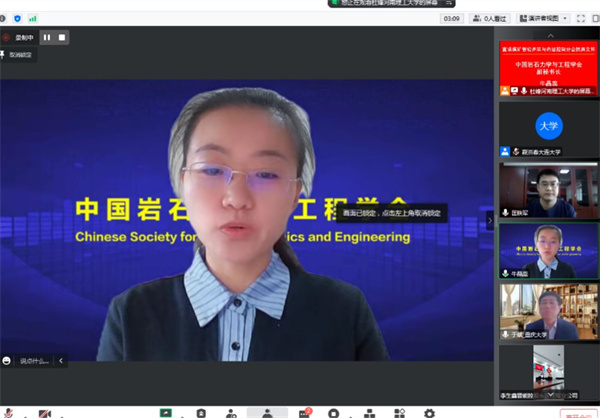The width and height of the screenshot is (600, 418).
Task: Collapse the participant video sidebar arrow
Action: [490, 221]
